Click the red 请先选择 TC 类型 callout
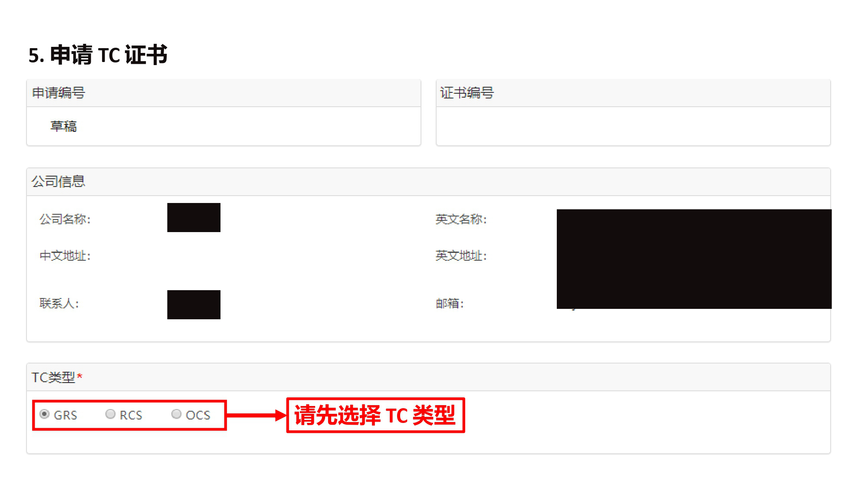This screenshot has width=868, height=488. tap(375, 415)
